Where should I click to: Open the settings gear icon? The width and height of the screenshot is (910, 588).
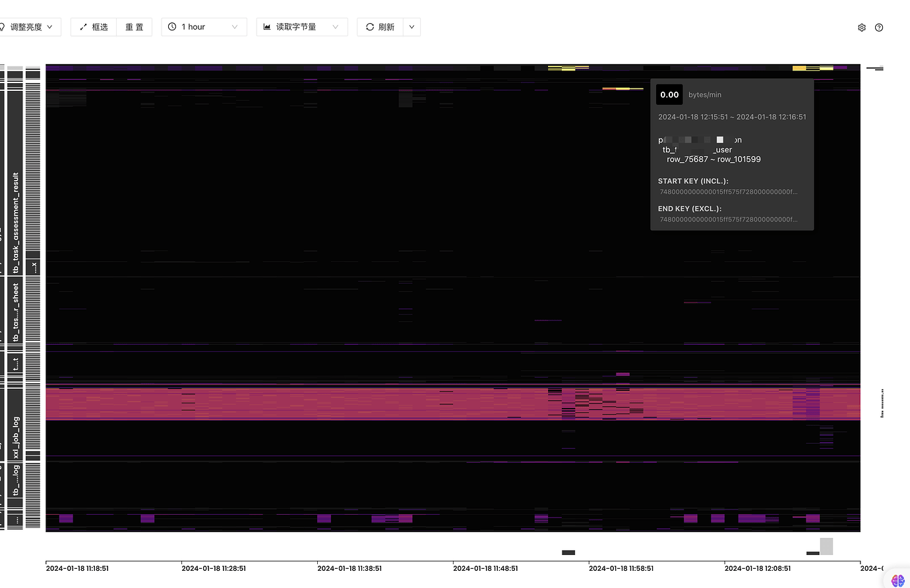tap(861, 28)
